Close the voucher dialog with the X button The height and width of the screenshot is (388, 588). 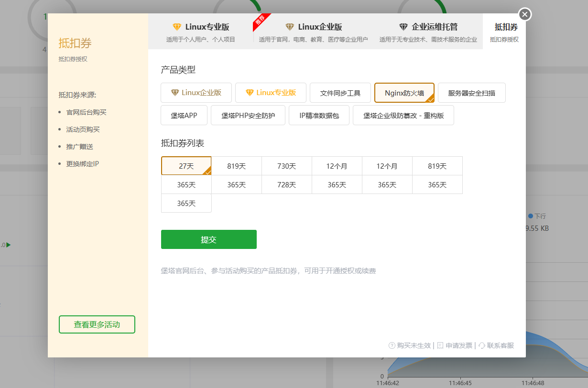tap(524, 14)
